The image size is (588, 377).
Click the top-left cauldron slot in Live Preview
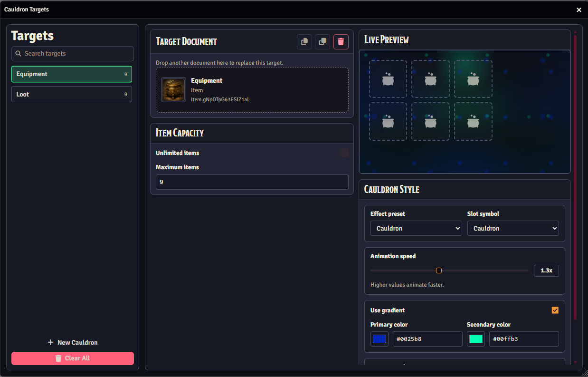388,79
